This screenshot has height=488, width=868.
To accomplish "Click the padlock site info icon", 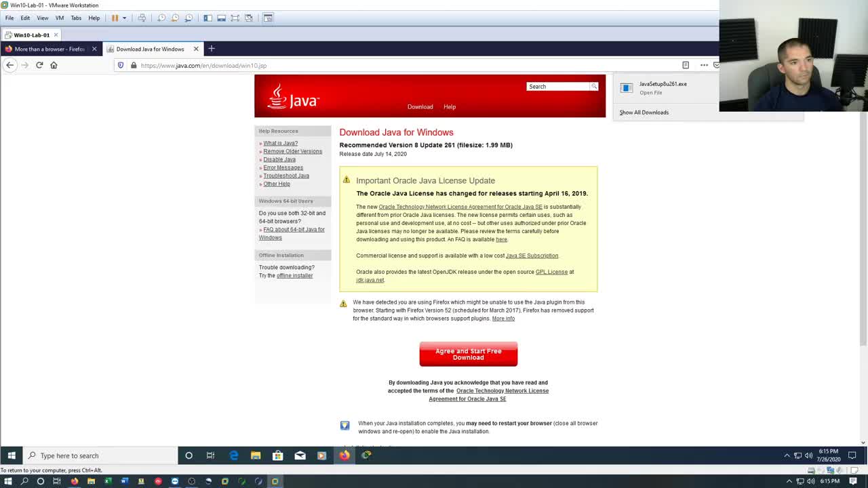I will pos(134,65).
